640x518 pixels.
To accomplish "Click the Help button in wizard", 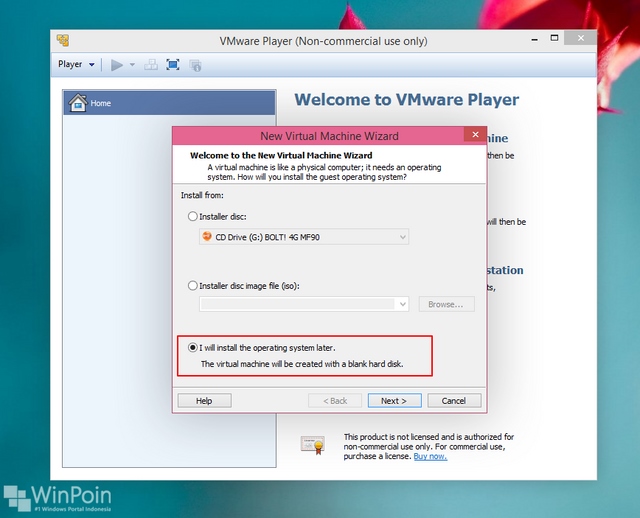I will pyautogui.click(x=204, y=401).
